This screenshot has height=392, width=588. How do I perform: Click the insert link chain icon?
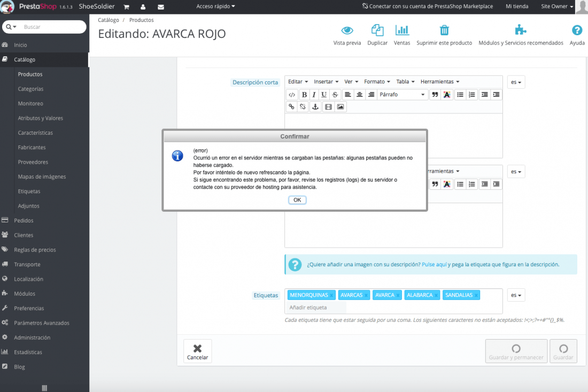coord(291,107)
